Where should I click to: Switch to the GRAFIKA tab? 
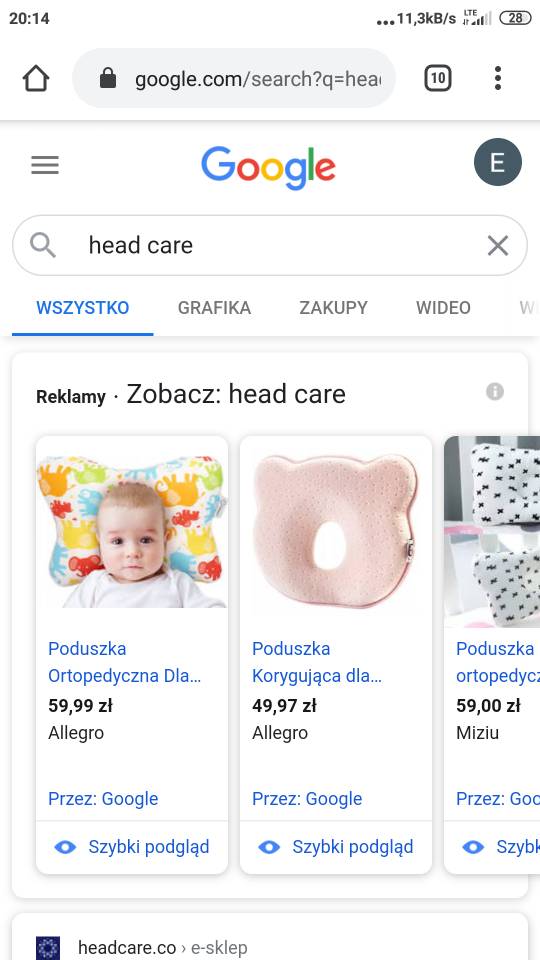tap(214, 307)
